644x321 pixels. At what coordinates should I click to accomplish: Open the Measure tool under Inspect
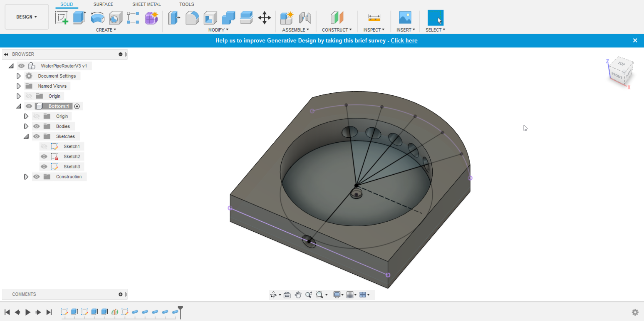click(x=374, y=17)
